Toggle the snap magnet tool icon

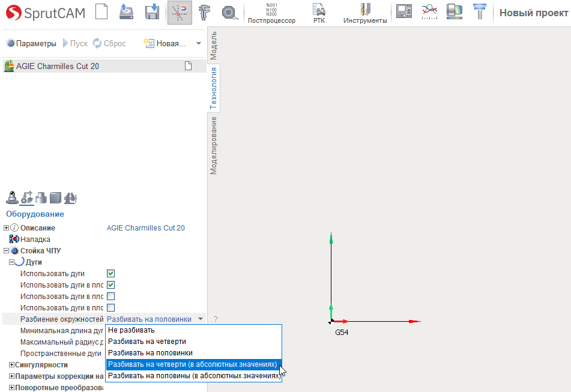click(180, 13)
